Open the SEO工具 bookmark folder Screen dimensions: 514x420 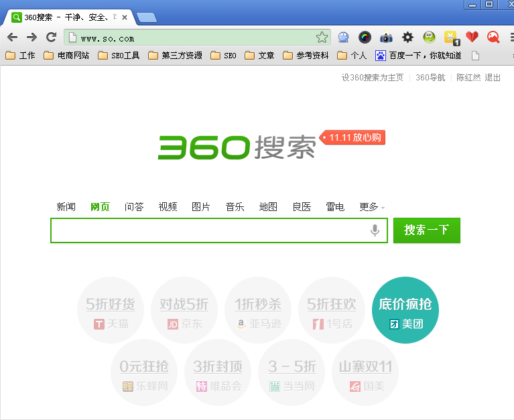click(x=119, y=56)
